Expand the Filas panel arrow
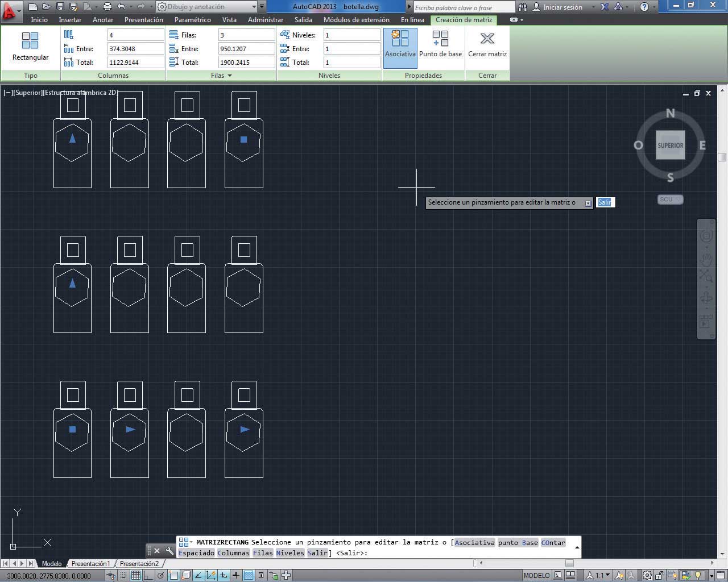This screenshot has height=582, width=728. [230, 76]
